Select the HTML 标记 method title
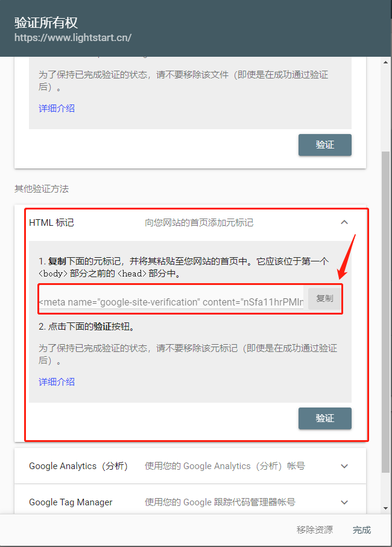This screenshot has height=547, width=392. tap(52, 223)
